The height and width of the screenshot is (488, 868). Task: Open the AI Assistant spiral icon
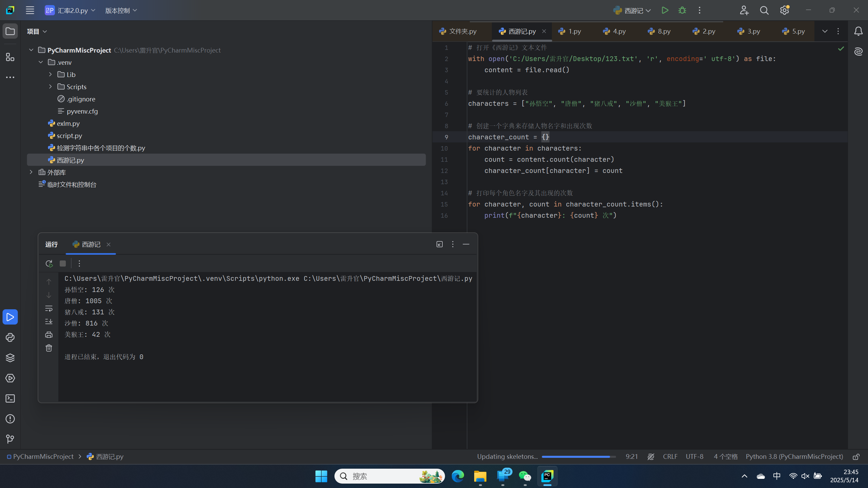858,52
